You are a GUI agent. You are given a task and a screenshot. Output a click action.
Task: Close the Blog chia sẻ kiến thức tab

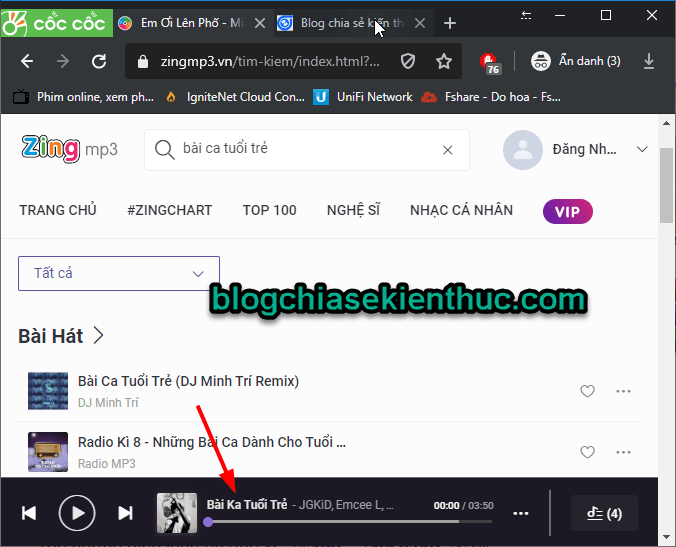click(x=420, y=23)
